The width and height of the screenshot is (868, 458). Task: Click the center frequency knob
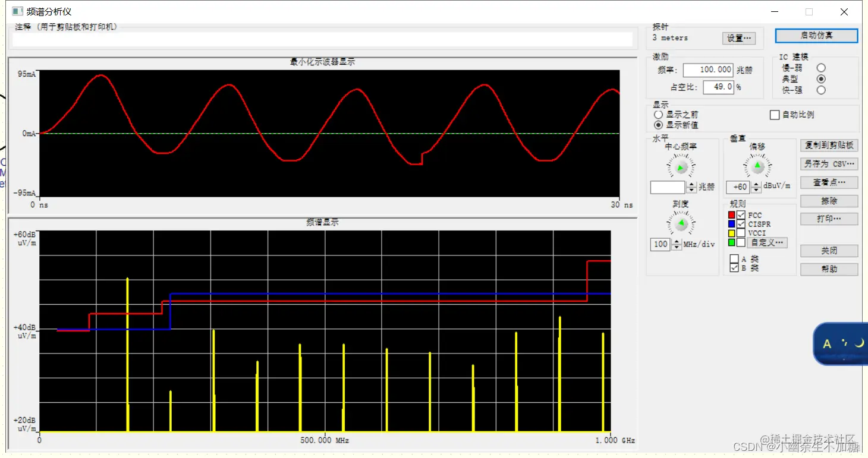pos(681,167)
